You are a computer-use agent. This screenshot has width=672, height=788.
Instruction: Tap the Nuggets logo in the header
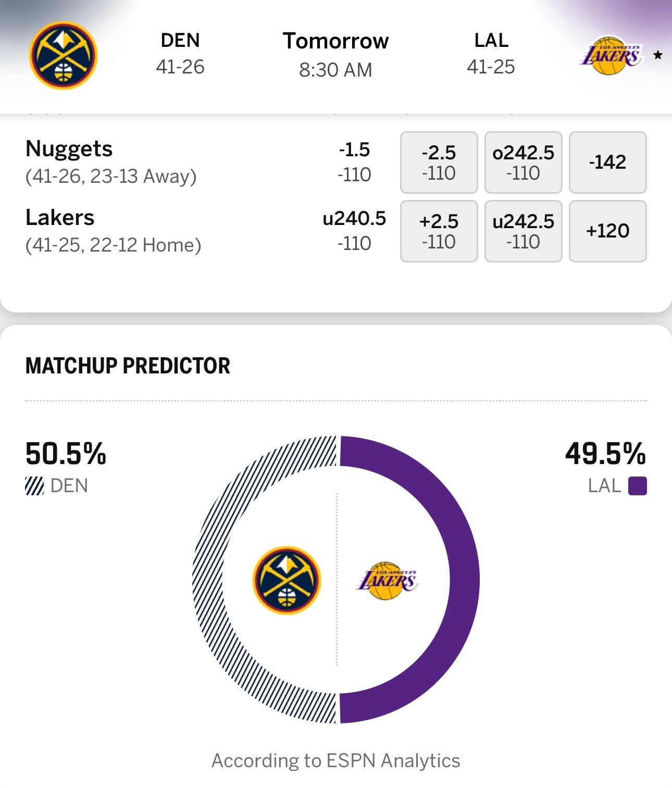pos(64,55)
